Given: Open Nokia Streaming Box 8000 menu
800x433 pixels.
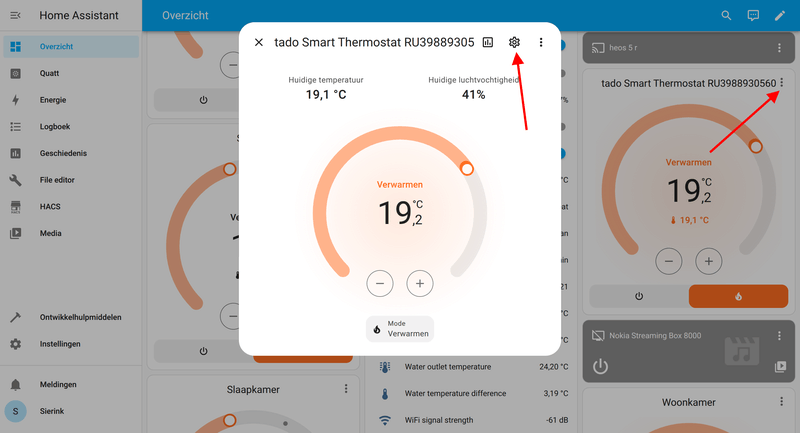Looking at the screenshot, I should point(779,336).
